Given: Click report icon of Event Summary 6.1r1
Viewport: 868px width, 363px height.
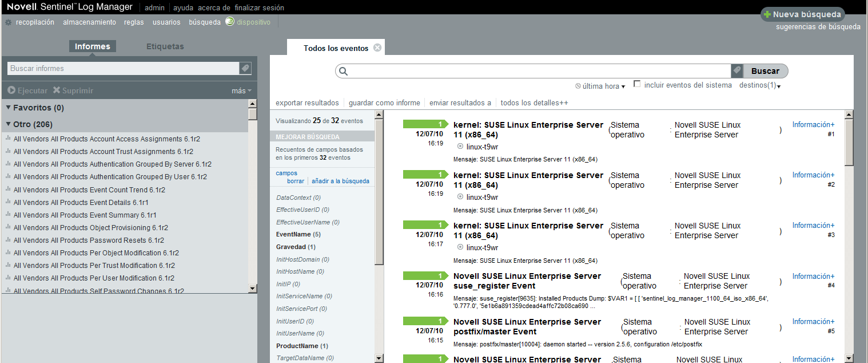Looking at the screenshot, I should [8, 215].
